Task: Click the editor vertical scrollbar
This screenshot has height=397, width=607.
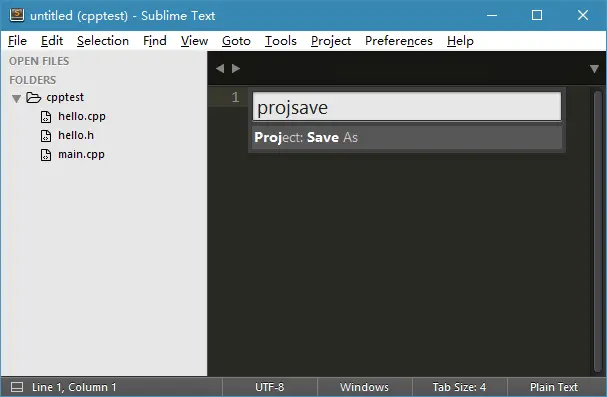Action: pyautogui.click(x=597, y=231)
